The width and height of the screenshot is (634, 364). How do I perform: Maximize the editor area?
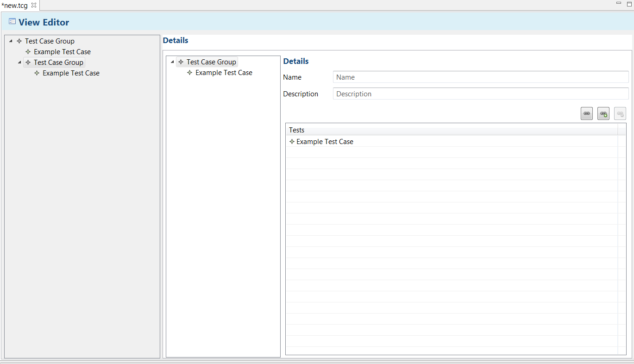(x=629, y=4)
